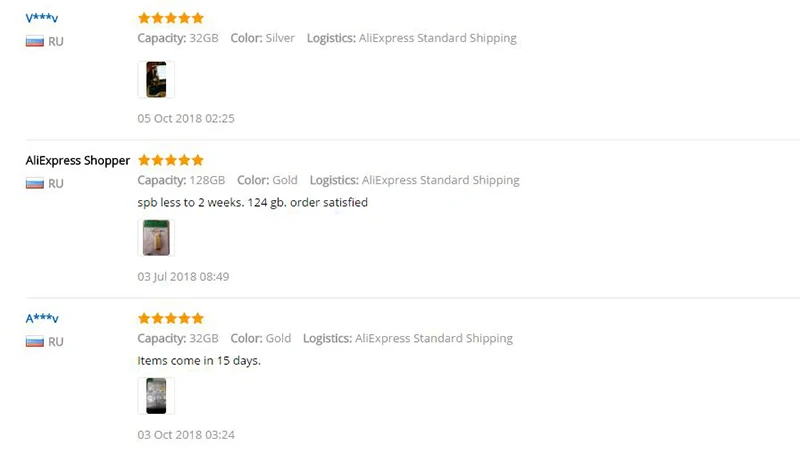This screenshot has height=454, width=800.
Task: Click the star rating on 128GB review
Action: (171, 160)
